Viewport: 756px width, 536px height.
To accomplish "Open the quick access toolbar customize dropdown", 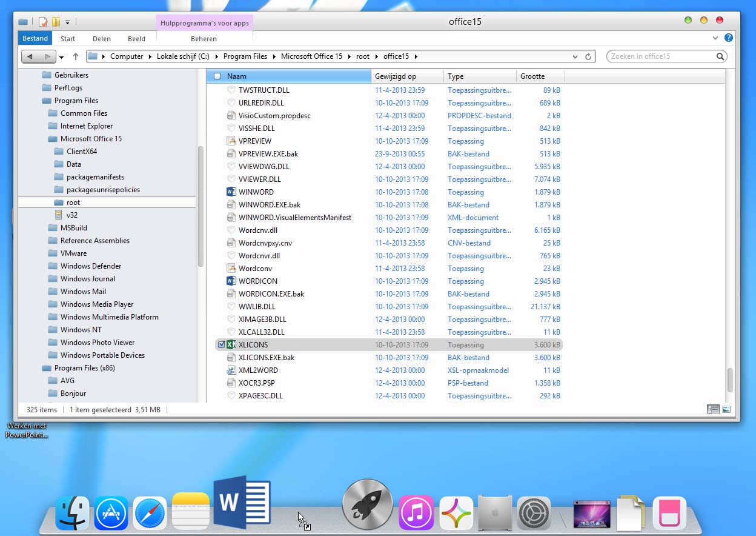I will pos(67,22).
